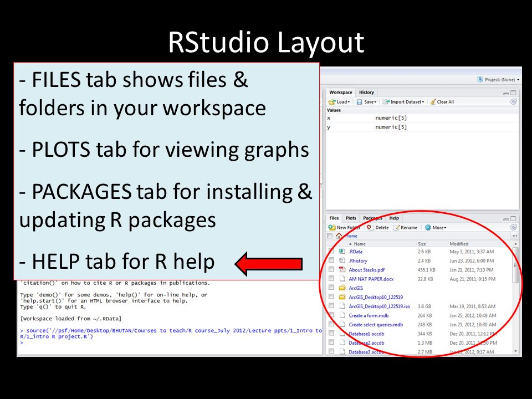Viewport: 532px width, 399px height.
Task: Create a New Folder in Files pane
Action: click(x=344, y=228)
